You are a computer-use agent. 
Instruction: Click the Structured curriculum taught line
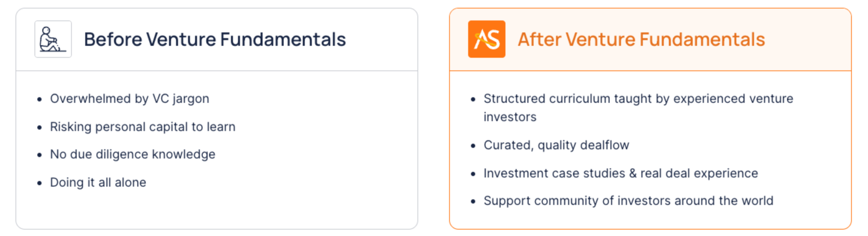[x=638, y=99]
